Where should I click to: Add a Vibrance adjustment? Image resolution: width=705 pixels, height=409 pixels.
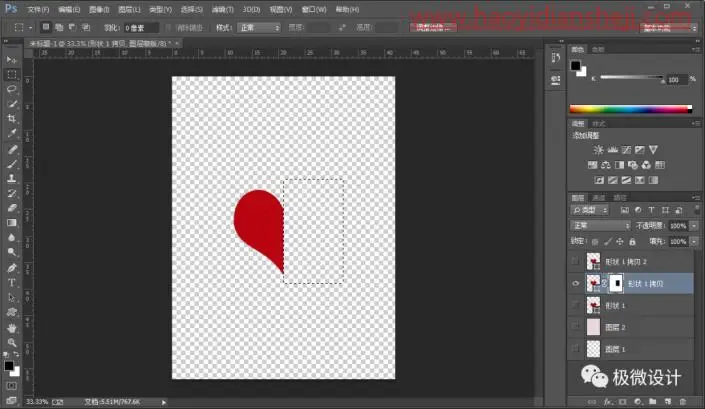653,150
